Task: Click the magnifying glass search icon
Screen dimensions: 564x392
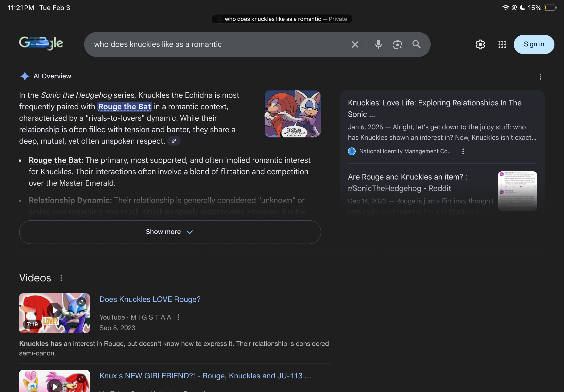Action: pos(417,44)
